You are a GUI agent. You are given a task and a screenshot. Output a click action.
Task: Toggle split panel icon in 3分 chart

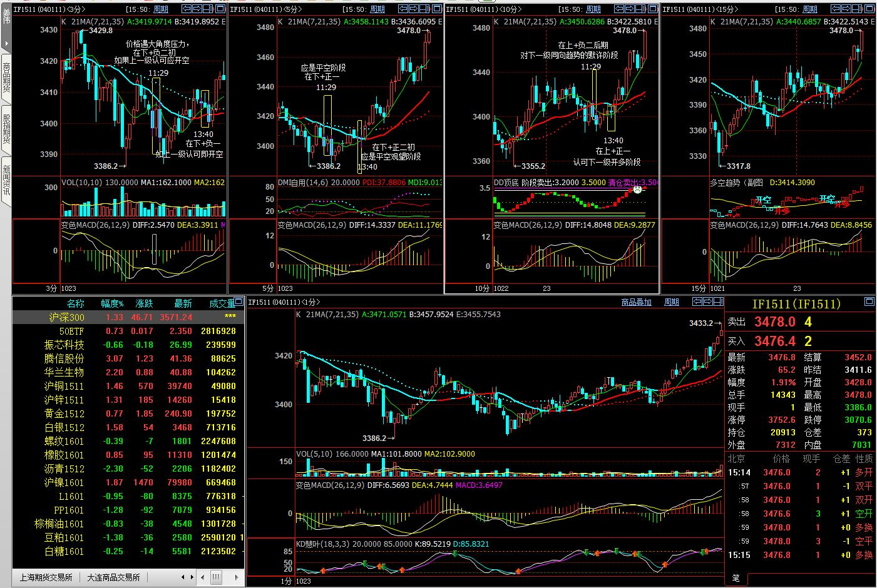(x=208, y=9)
